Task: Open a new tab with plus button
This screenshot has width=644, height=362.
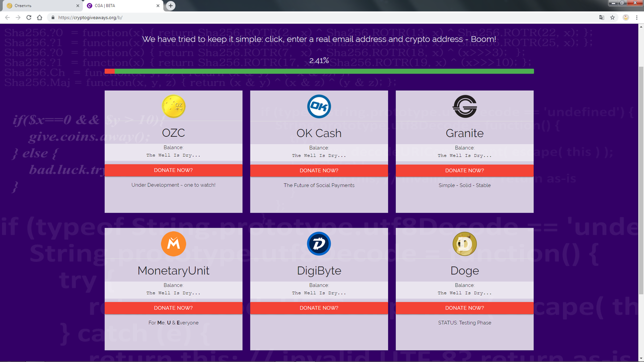Action: (171, 6)
